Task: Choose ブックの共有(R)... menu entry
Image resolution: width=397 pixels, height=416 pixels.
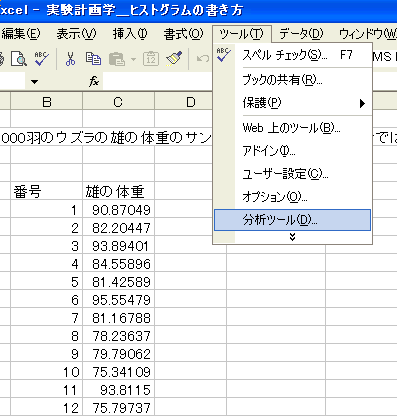Action: (293, 80)
